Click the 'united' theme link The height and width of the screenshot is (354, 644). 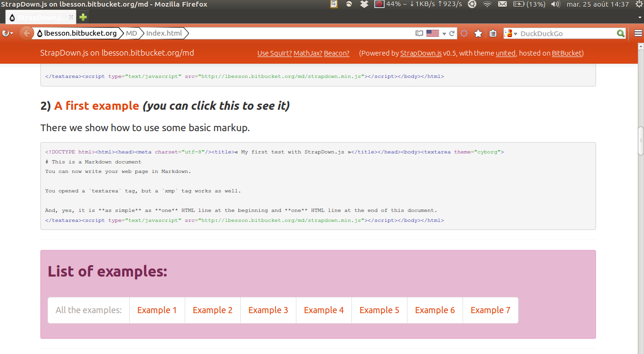pos(505,53)
